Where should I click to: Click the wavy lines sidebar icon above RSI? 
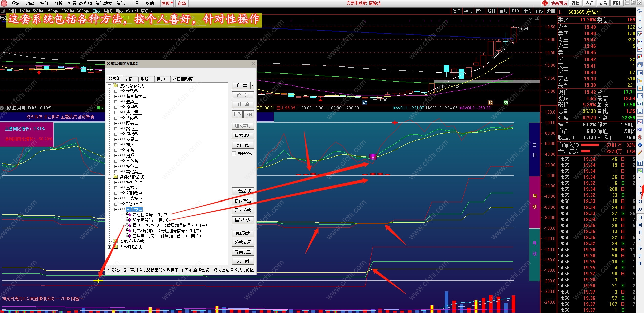pyautogui.click(x=640, y=122)
